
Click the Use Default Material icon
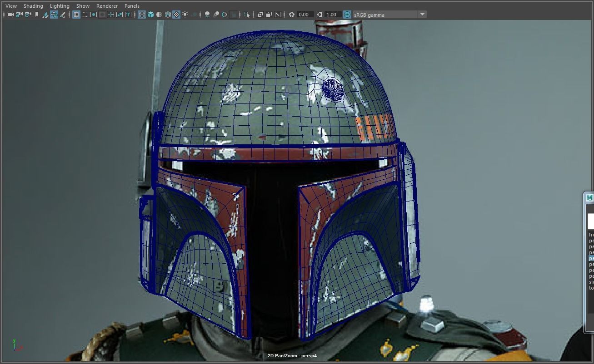pos(159,15)
